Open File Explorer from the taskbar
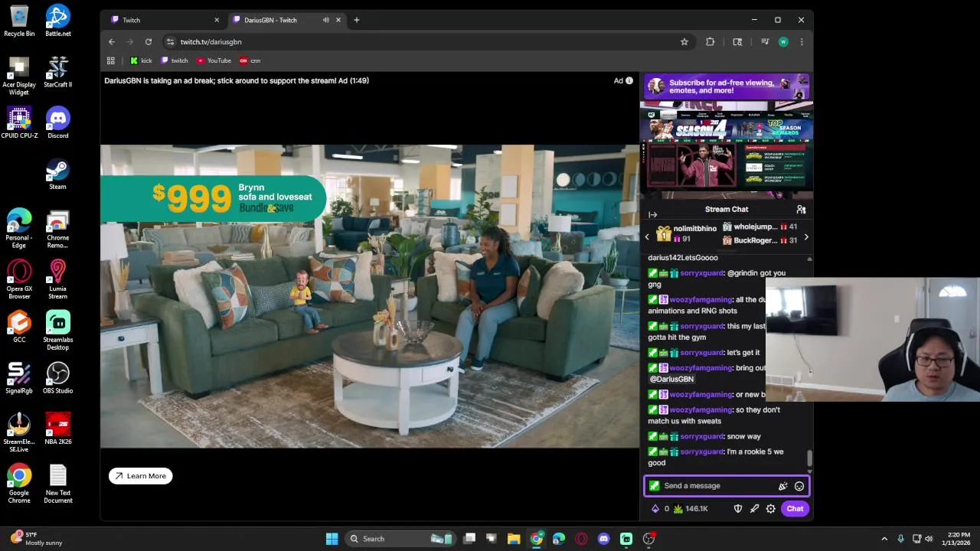980x551 pixels. 514,539
